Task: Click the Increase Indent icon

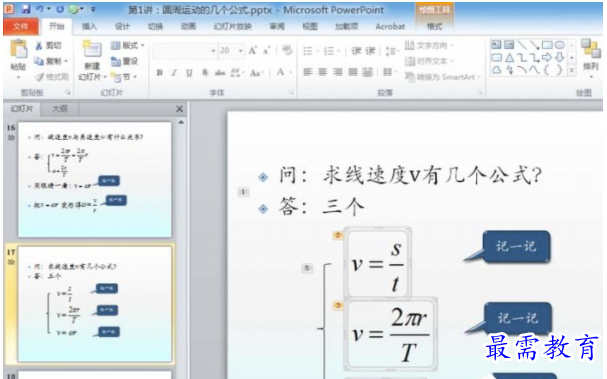Action: click(x=370, y=51)
